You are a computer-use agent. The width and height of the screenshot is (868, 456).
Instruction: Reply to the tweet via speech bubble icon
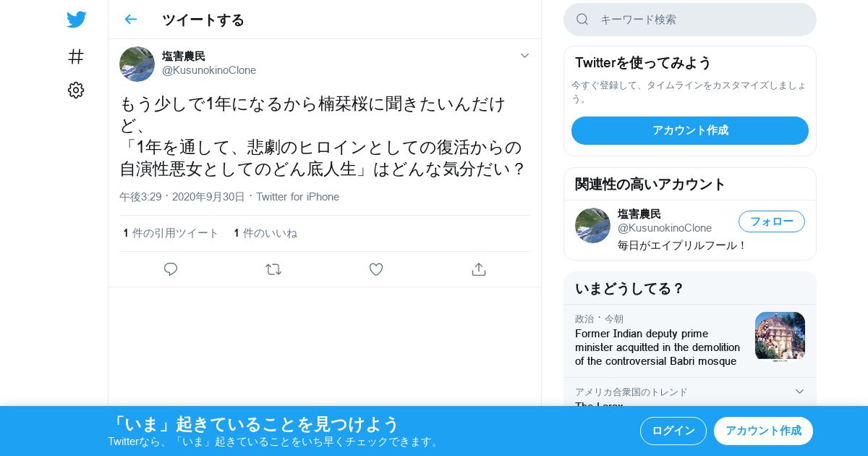coord(171,269)
